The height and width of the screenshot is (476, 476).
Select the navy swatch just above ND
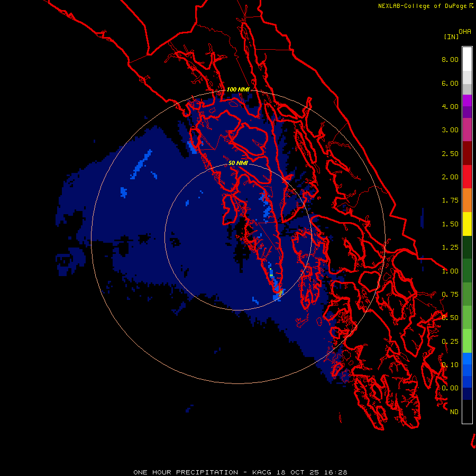(467, 394)
